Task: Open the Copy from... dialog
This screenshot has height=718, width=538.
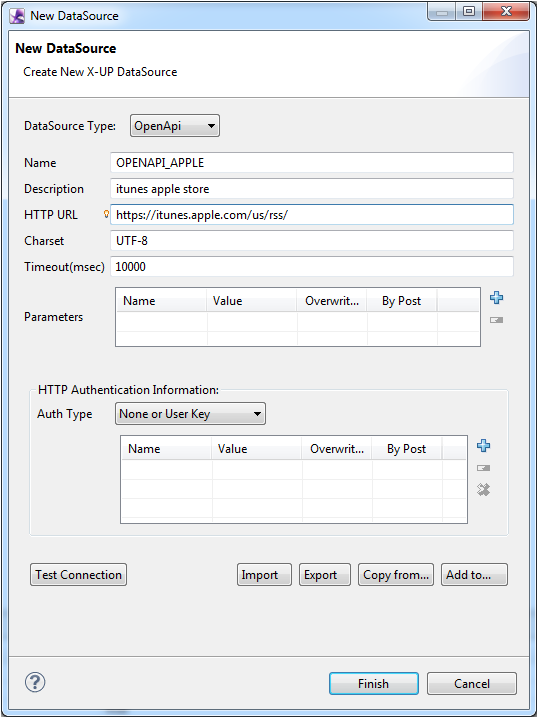Action: coord(396,575)
